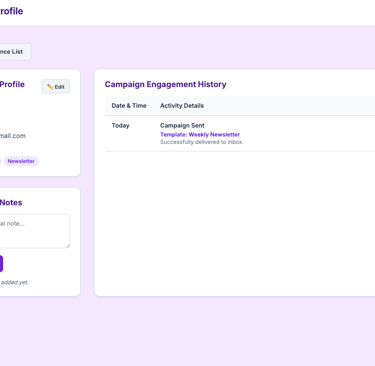Focus the notes text area

(x=34, y=231)
